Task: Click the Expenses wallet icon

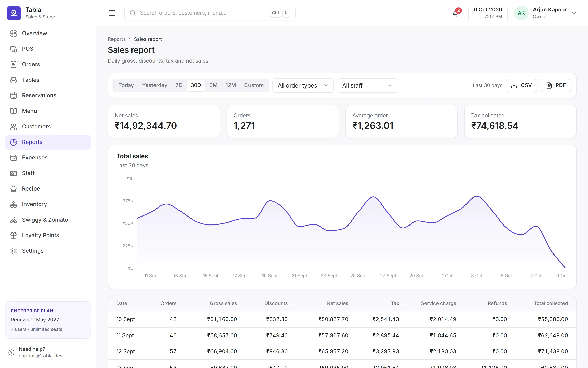Action: click(x=13, y=158)
